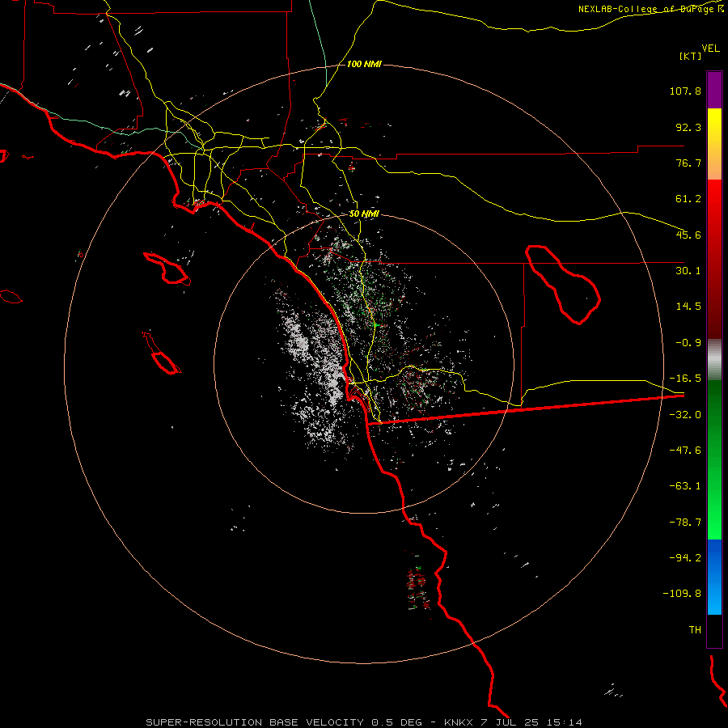Click the Salton Sea outline on map
This screenshot has width=728, height=728.
pos(563,285)
